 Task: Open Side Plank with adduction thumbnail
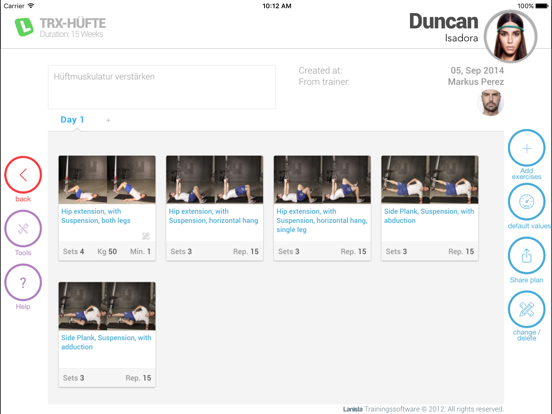107,306
